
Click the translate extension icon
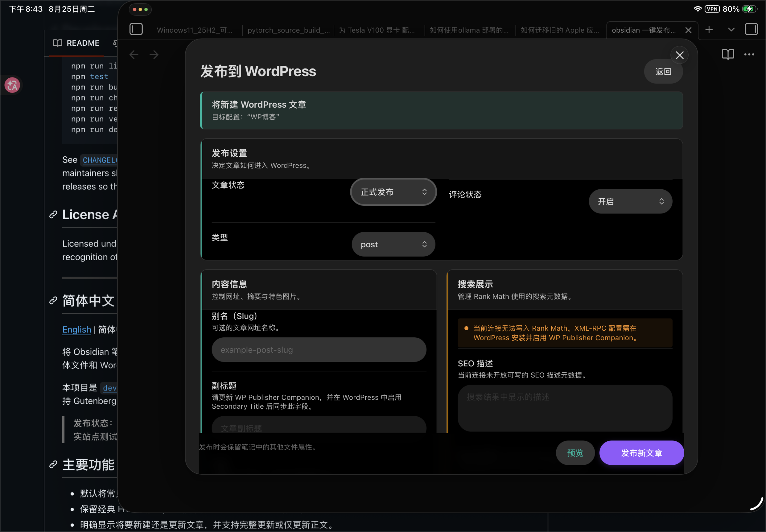coord(12,85)
